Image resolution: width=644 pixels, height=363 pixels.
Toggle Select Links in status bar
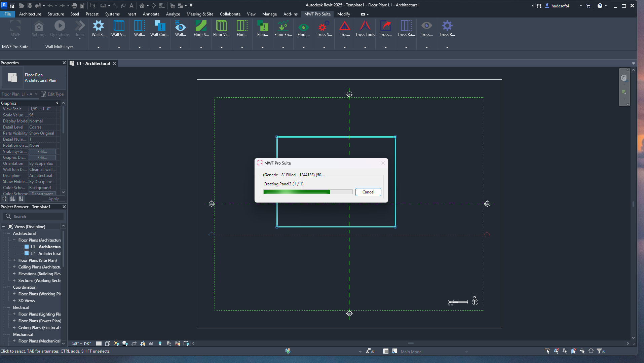pyautogui.click(x=547, y=351)
